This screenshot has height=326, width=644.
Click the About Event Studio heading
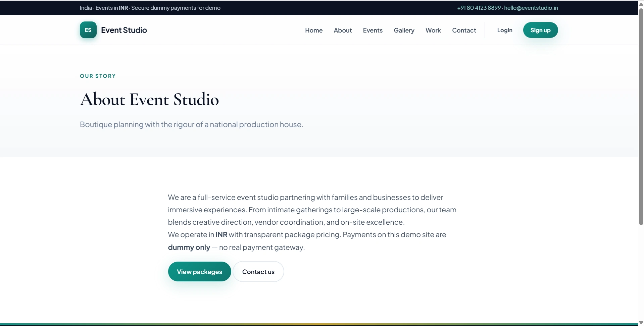pyautogui.click(x=149, y=99)
